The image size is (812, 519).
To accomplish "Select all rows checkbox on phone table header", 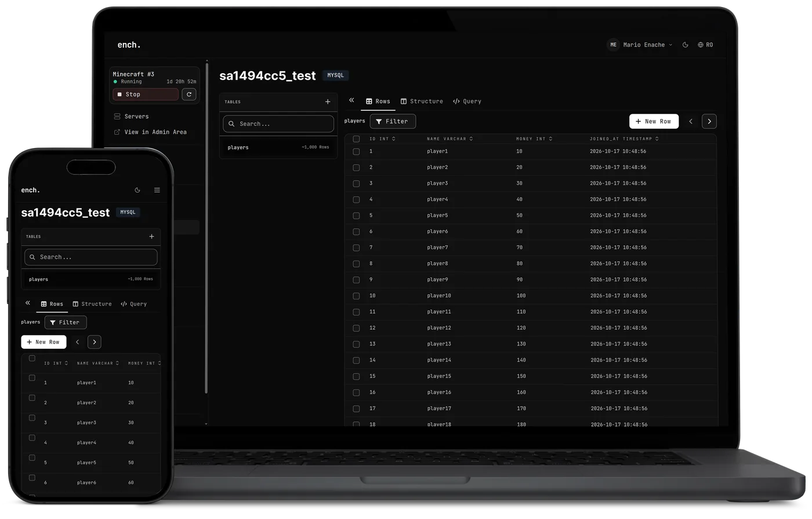I will pos(32,358).
